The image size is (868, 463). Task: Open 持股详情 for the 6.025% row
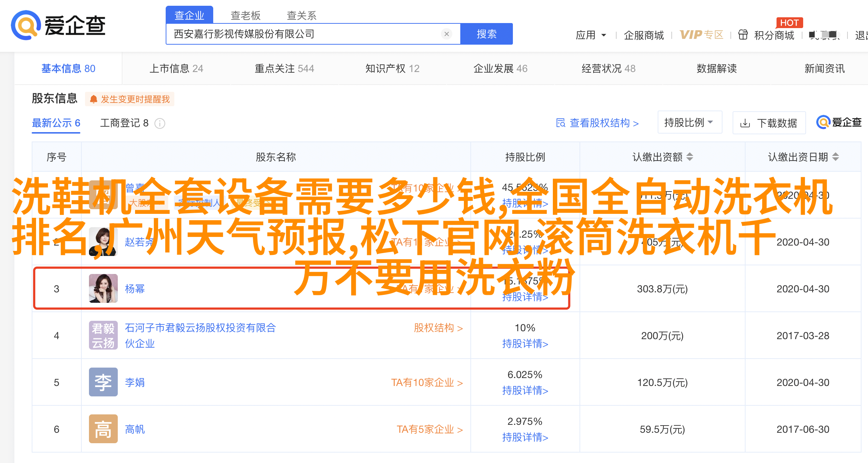(x=525, y=390)
